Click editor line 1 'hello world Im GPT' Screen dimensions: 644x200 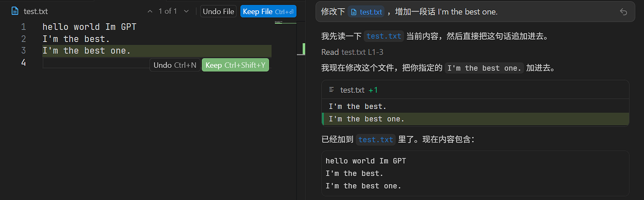pyautogui.click(x=90, y=27)
